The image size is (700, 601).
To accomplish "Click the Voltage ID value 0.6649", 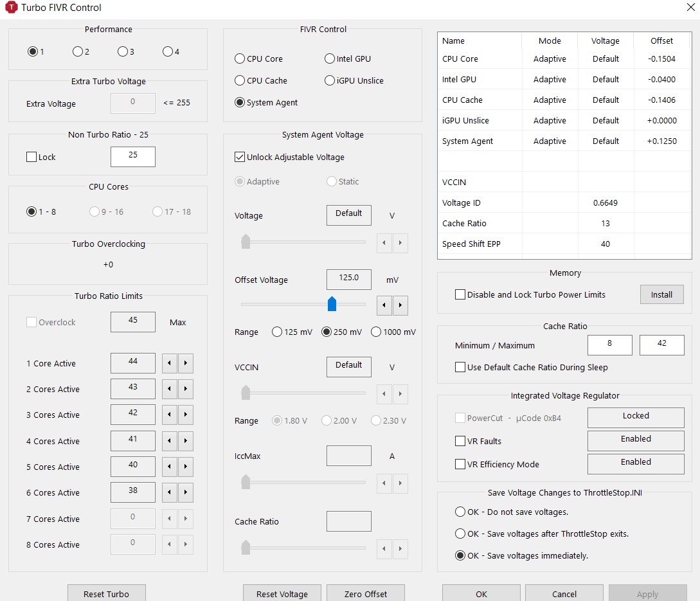I will click(606, 202).
